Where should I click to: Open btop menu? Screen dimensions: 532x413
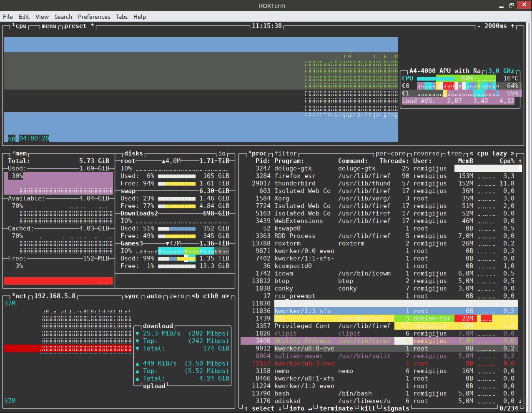click(49, 26)
